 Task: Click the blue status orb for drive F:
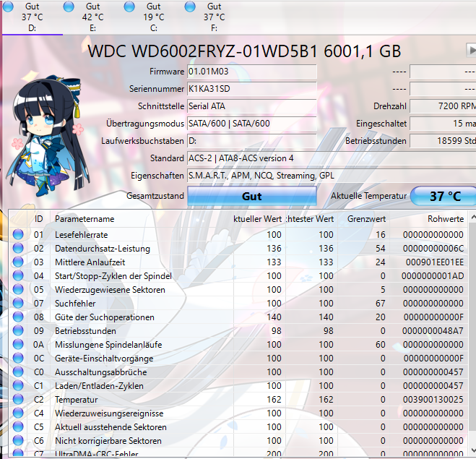(191, 7)
